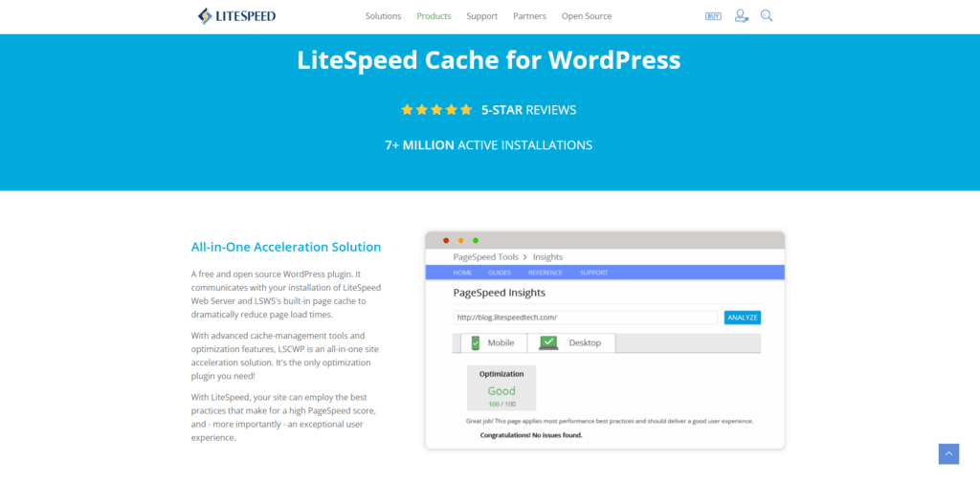Click 'PageSpeed Tools' breadcrumb text
The width and height of the screenshot is (980, 483).
tap(485, 257)
